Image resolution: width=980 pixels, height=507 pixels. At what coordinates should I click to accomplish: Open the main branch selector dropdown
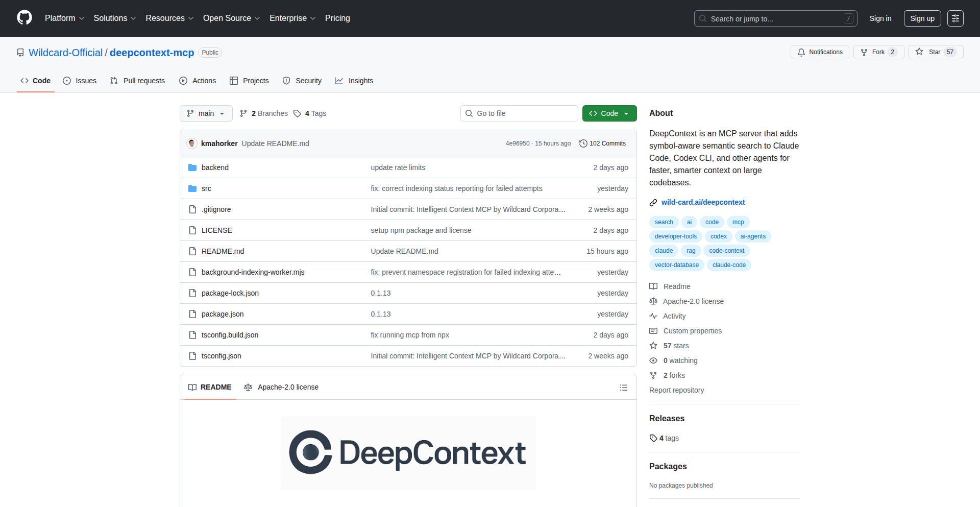point(206,113)
